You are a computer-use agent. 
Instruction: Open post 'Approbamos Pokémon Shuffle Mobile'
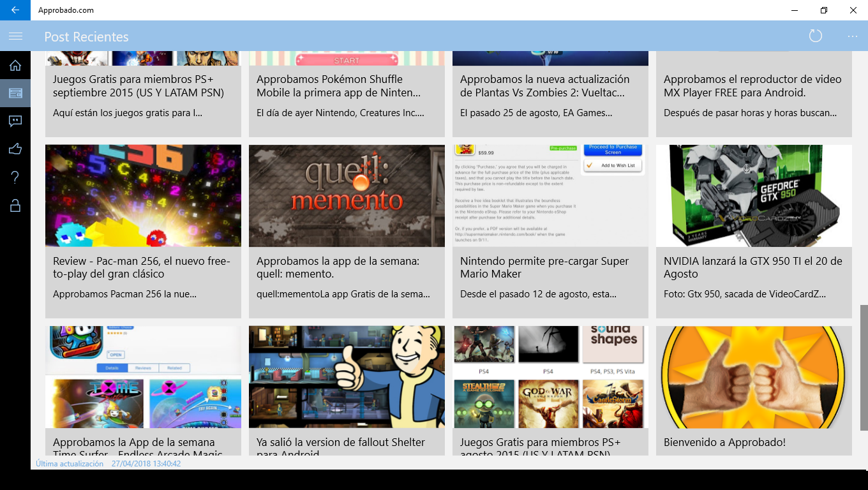pyautogui.click(x=338, y=86)
